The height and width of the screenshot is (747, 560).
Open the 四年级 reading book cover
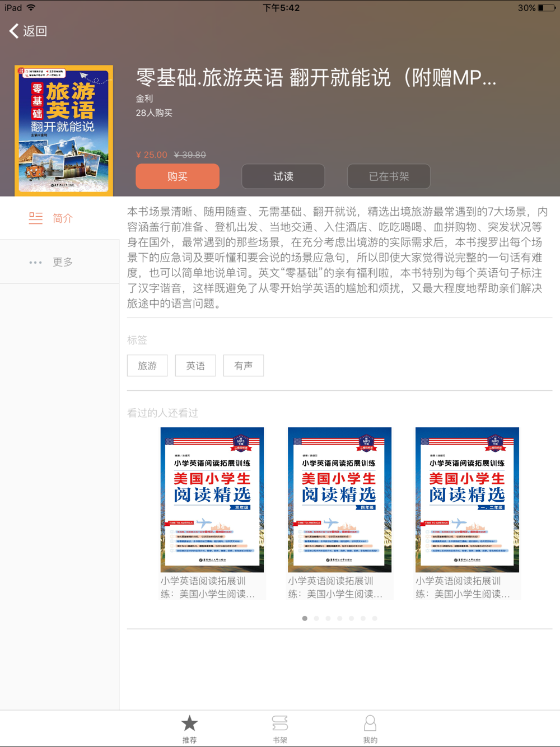339,499
